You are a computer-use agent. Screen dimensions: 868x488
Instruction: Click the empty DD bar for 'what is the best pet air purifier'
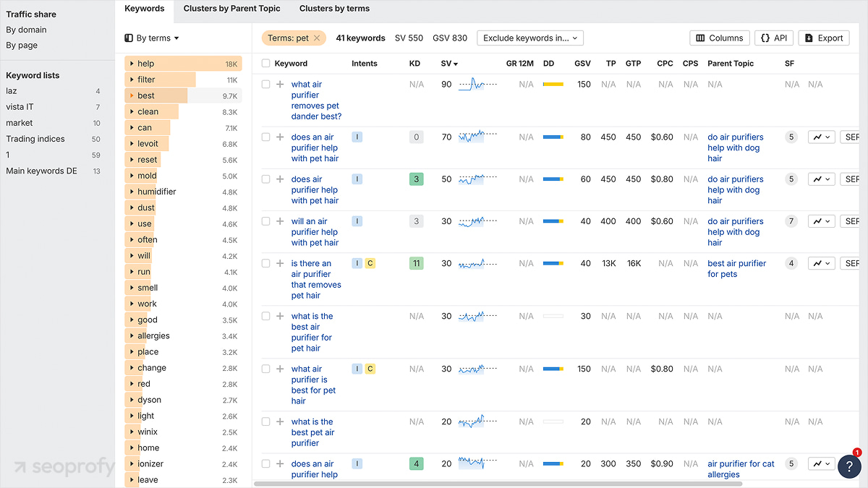[553, 421]
